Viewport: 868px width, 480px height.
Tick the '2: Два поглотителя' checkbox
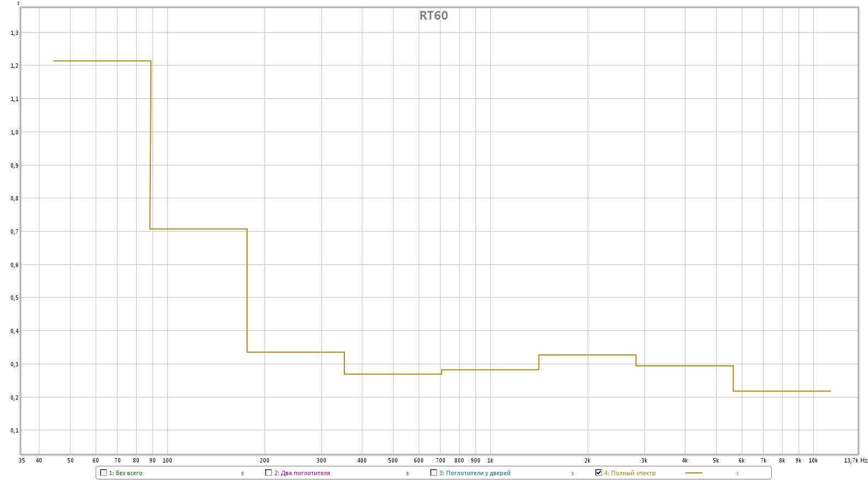tap(268, 473)
